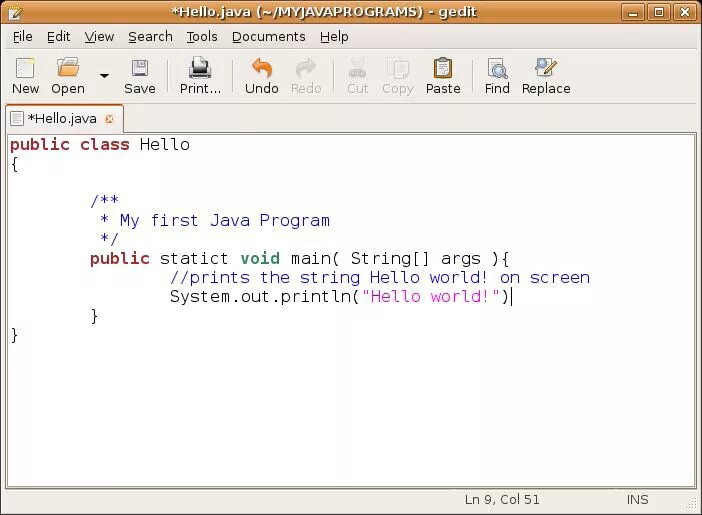Open the Edit menu
This screenshot has width=702, height=515.
click(59, 37)
